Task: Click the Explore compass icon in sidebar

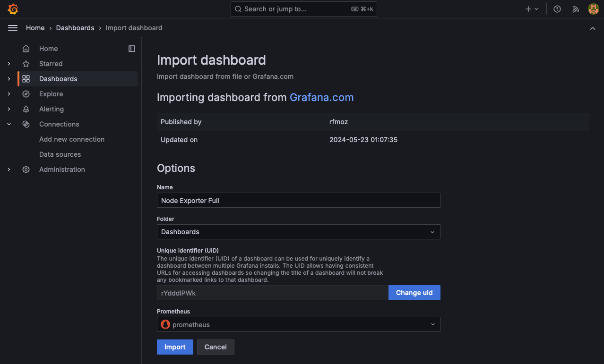Action: tap(26, 94)
